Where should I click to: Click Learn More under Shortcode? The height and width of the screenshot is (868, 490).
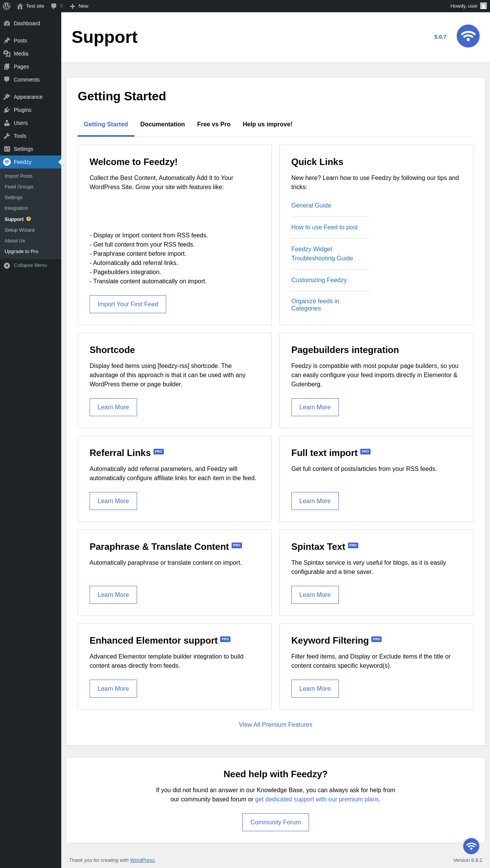pos(113,407)
